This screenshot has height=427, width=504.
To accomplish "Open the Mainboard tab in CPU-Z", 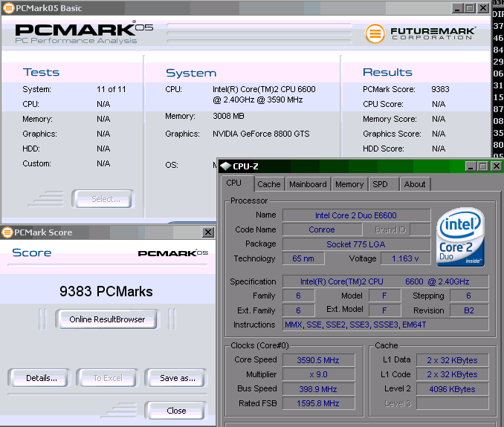I will coord(308,184).
